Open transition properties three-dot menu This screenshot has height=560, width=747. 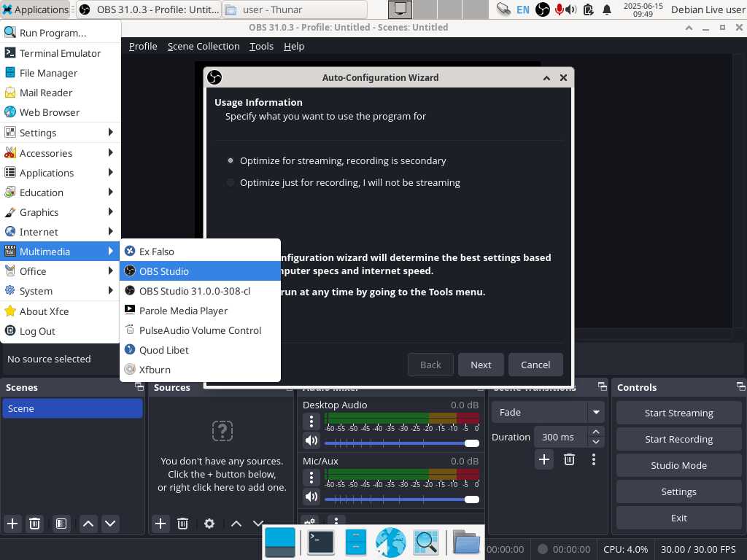pyautogui.click(x=594, y=459)
